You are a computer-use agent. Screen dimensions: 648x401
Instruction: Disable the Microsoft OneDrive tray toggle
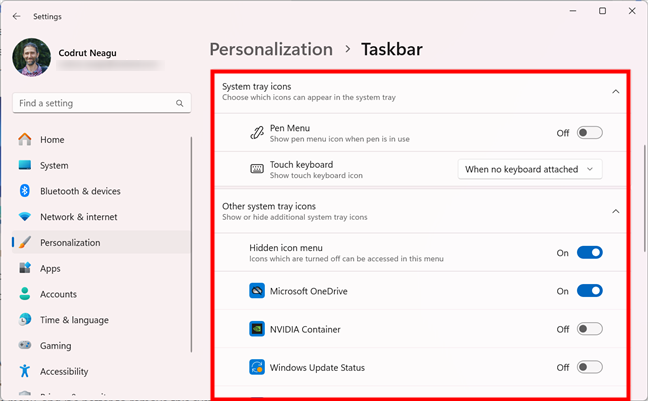tap(589, 291)
